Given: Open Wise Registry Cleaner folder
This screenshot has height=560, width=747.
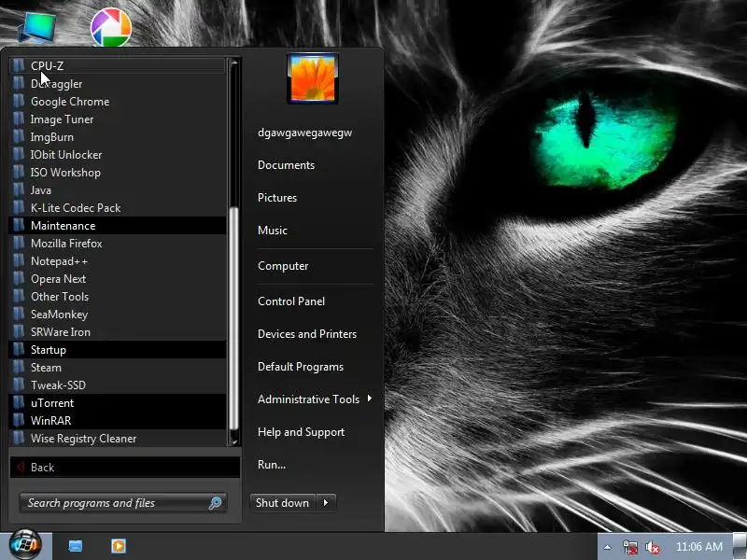Looking at the screenshot, I should [118, 438].
